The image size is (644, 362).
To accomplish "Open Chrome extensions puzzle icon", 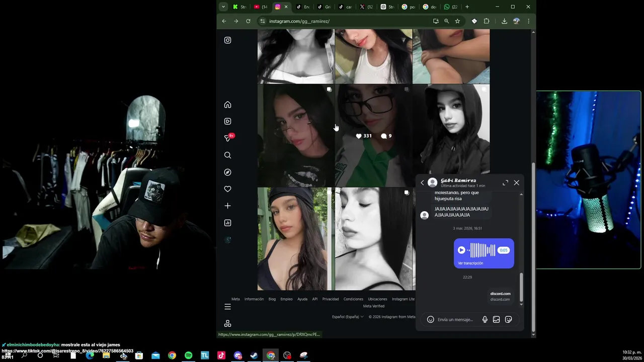I will (x=487, y=21).
